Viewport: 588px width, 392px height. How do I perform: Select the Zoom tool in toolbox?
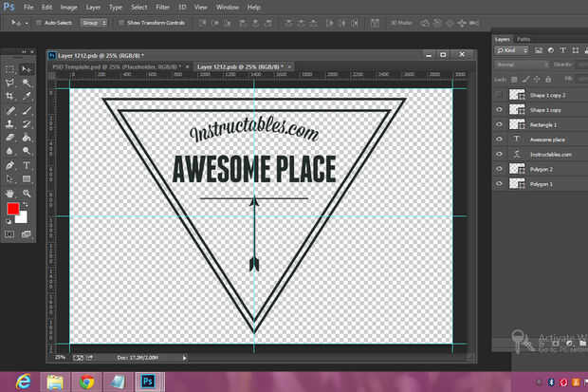27,193
